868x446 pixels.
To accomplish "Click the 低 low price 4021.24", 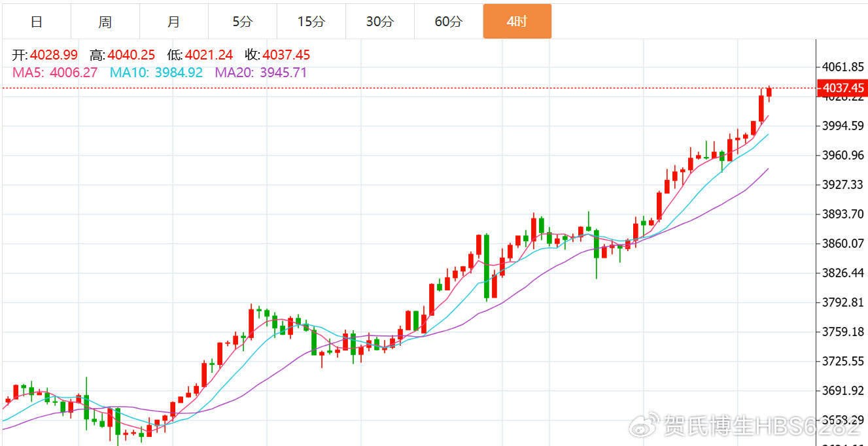I will [209, 55].
